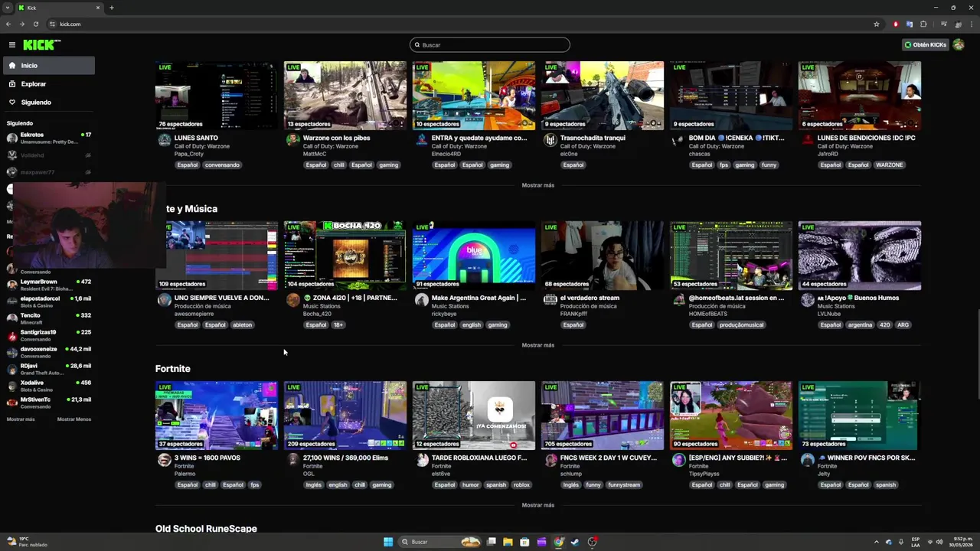Open Santigrizas19 channel in the sidebar
The image size is (980, 551).
(x=48, y=335)
